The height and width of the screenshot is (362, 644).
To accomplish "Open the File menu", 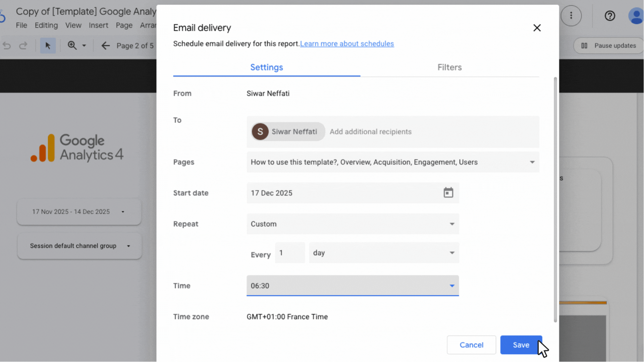I will [21, 25].
